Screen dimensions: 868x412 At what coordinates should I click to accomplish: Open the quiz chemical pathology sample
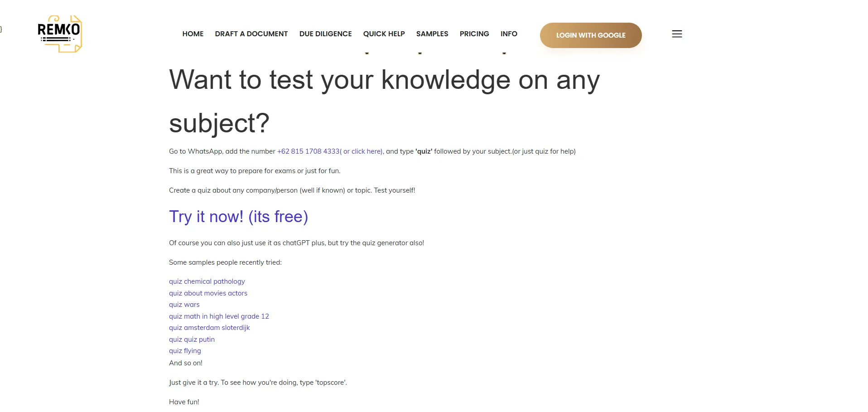[x=207, y=281]
